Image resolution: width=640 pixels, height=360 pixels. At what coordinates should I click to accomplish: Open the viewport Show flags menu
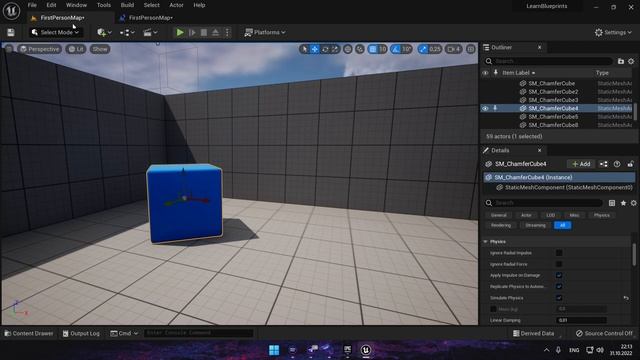[100, 49]
